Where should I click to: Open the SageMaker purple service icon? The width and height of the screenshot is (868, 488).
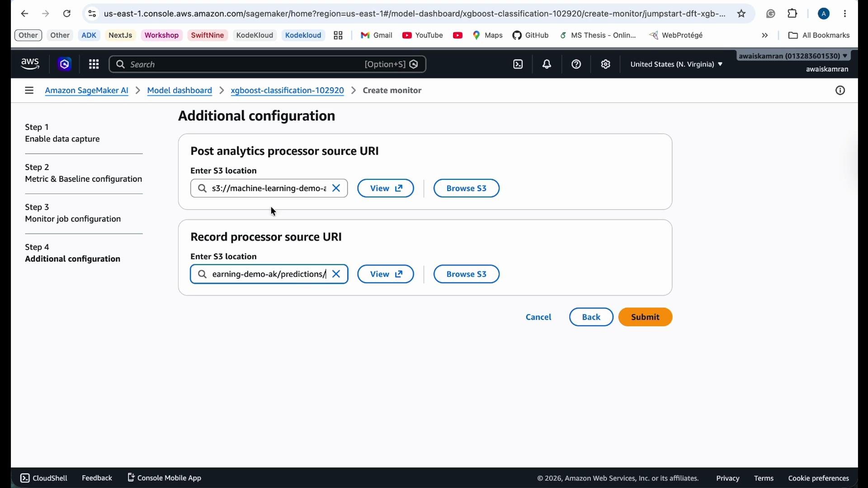tap(65, 65)
